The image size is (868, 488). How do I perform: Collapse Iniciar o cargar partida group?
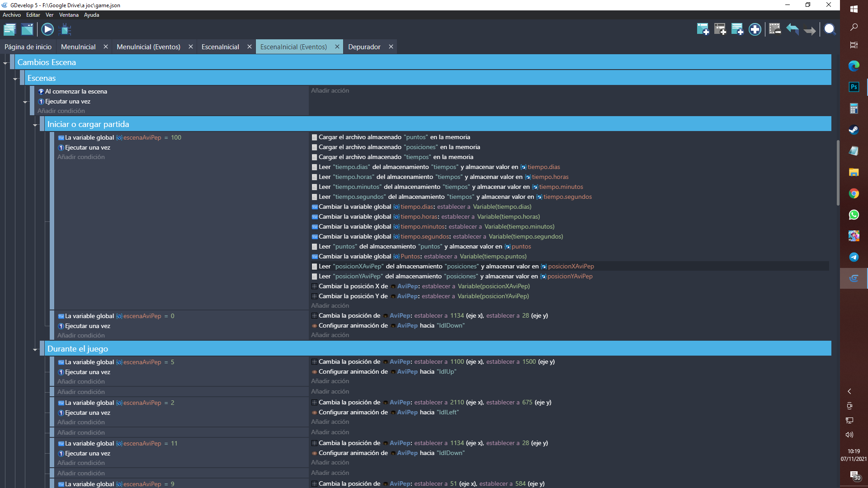35,125
